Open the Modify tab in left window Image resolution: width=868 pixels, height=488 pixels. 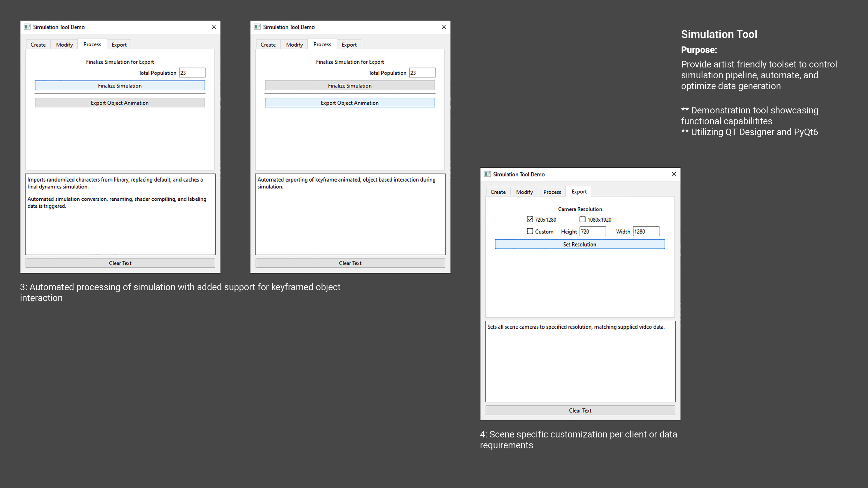[x=64, y=45]
